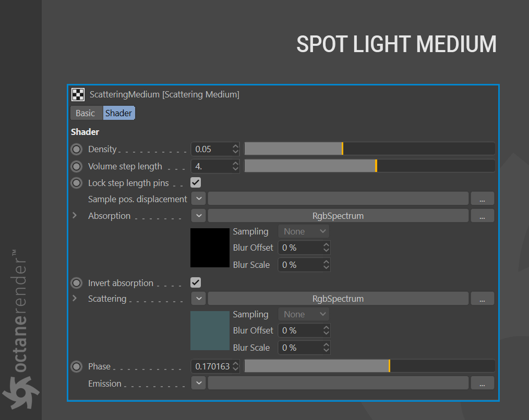Image resolution: width=529 pixels, height=420 pixels.
Task: Open the Absorption texture dropdown arrow
Action: (x=199, y=216)
